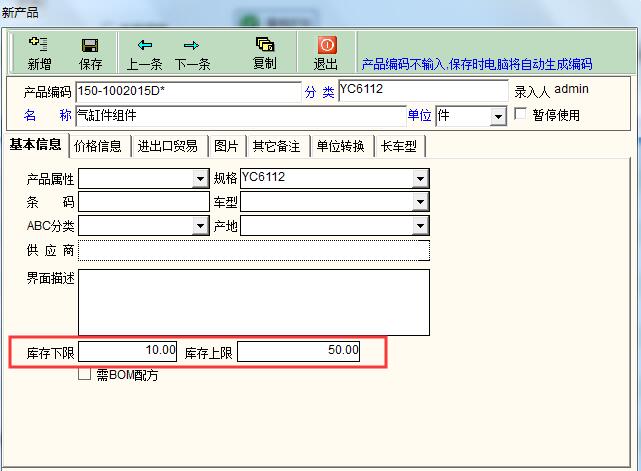Expand the 产品属性 dropdown list
Screen dimensions: 641x471
pos(200,179)
